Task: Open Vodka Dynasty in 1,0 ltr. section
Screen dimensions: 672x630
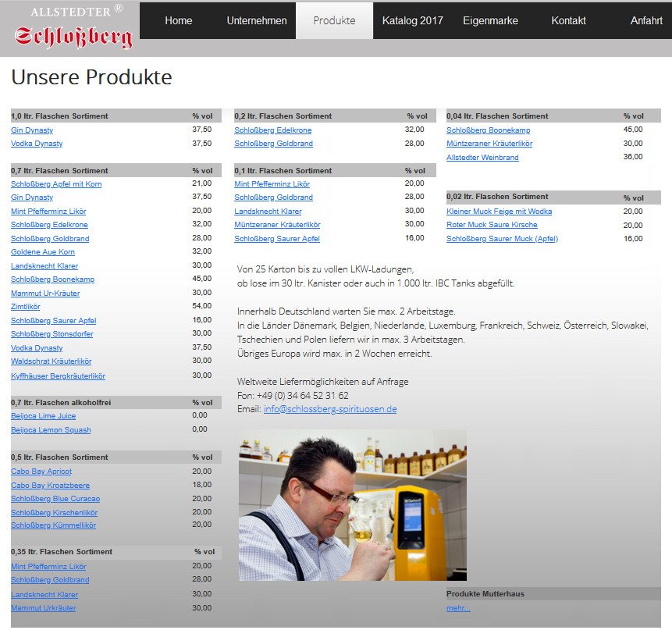Action: point(37,144)
